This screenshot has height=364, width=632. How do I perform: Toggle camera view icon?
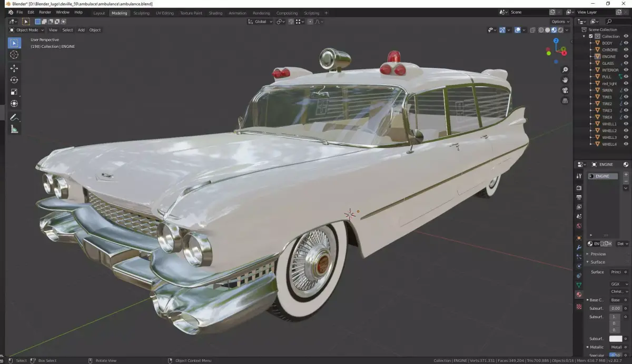pos(565,90)
